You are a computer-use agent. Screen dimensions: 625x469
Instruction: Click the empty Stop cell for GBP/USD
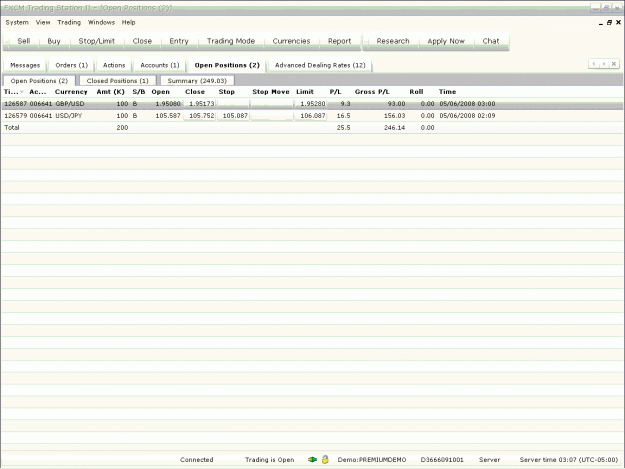(233, 104)
